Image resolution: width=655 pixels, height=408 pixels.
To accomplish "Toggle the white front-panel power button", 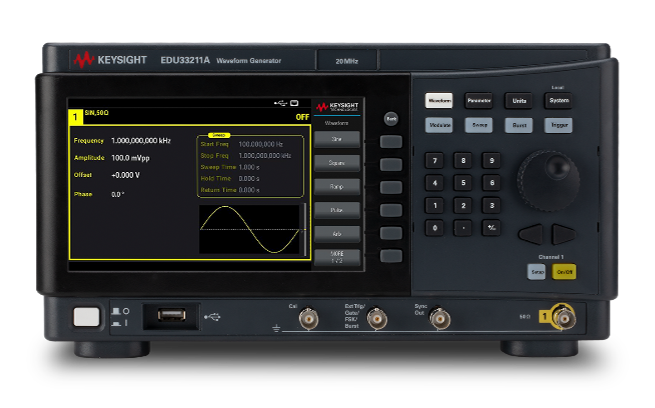I will [86, 317].
